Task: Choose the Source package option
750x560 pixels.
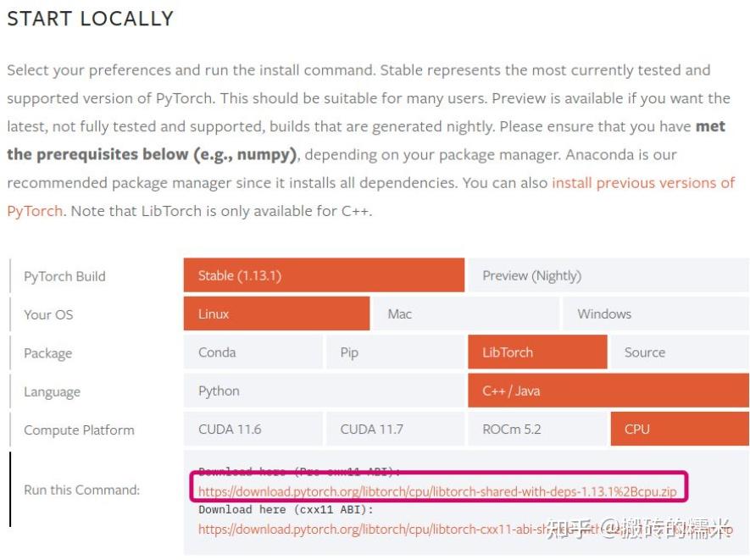Action: click(680, 352)
